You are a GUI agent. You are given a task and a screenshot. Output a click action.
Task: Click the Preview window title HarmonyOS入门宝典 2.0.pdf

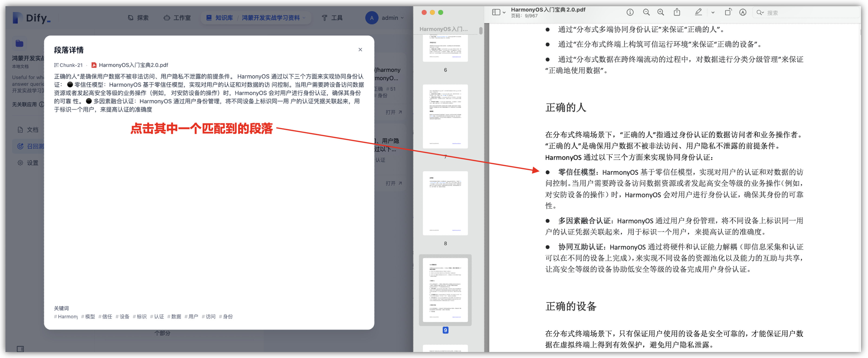point(548,9)
